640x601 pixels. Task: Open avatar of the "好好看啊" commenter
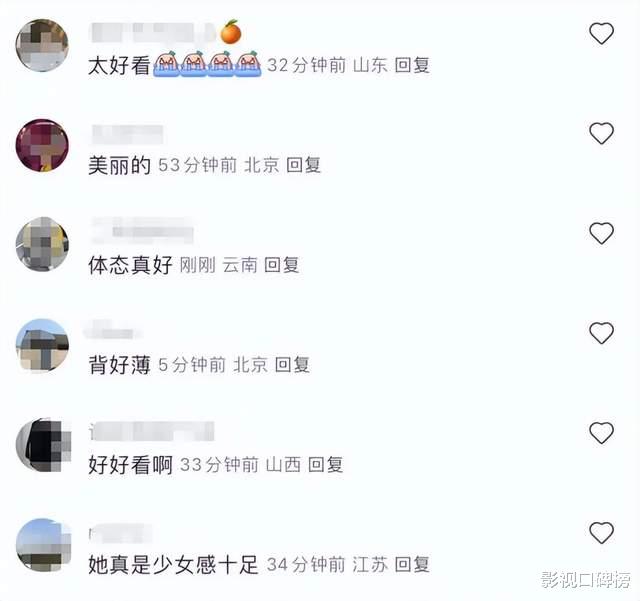(43, 445)
